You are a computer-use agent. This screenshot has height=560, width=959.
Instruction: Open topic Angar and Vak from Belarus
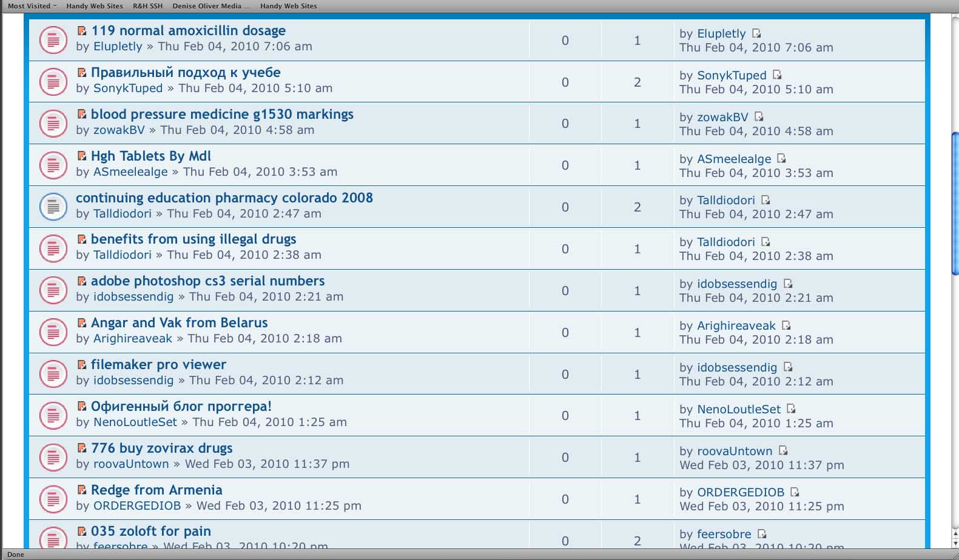point(179,323)
